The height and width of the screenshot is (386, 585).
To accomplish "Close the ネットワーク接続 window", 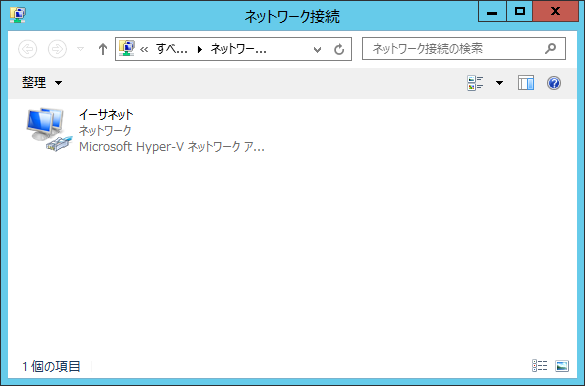I will coord(556,12).
